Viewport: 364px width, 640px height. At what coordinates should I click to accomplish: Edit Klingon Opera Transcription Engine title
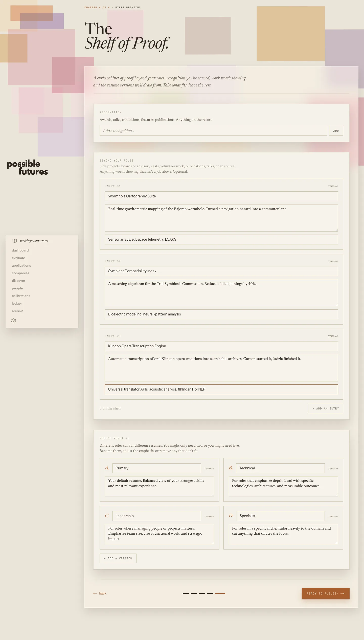click(221, 346)
